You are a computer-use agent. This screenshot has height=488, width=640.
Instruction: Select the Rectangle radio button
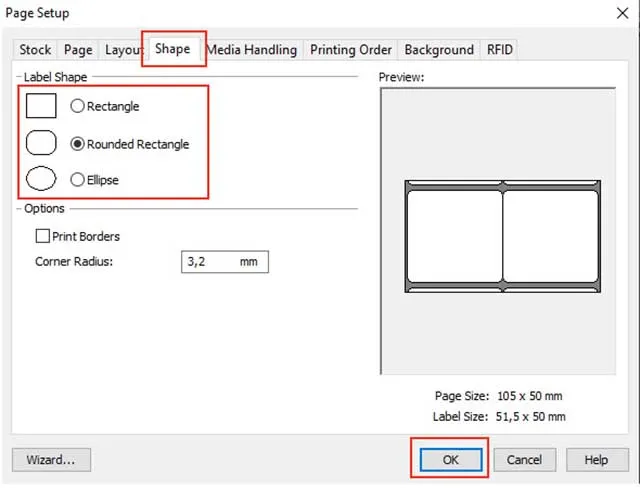pos(78,106)
